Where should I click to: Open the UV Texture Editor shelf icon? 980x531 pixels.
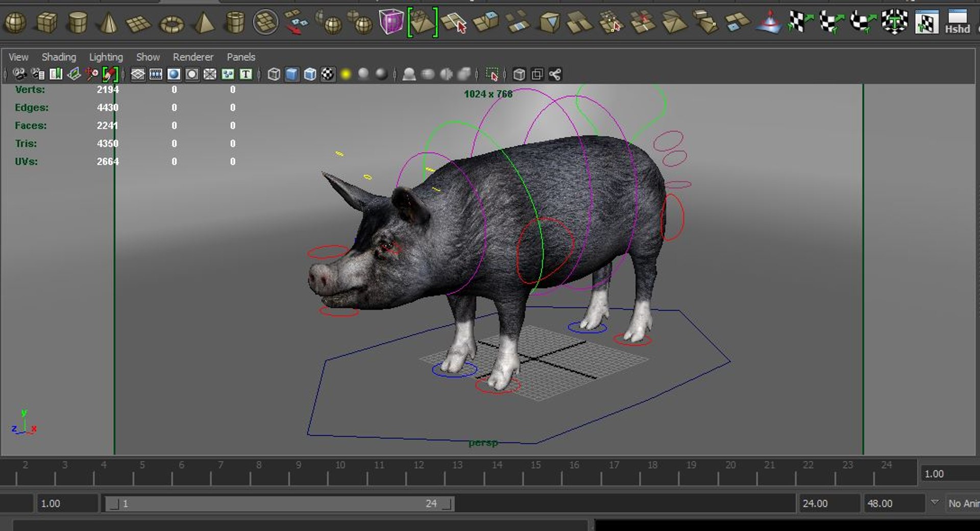[926, 22]
